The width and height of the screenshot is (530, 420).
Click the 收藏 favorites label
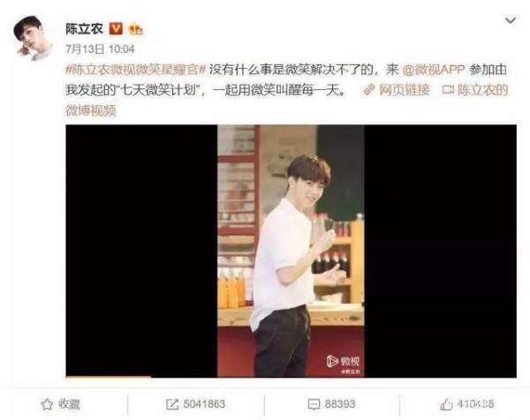click(69, 404)
